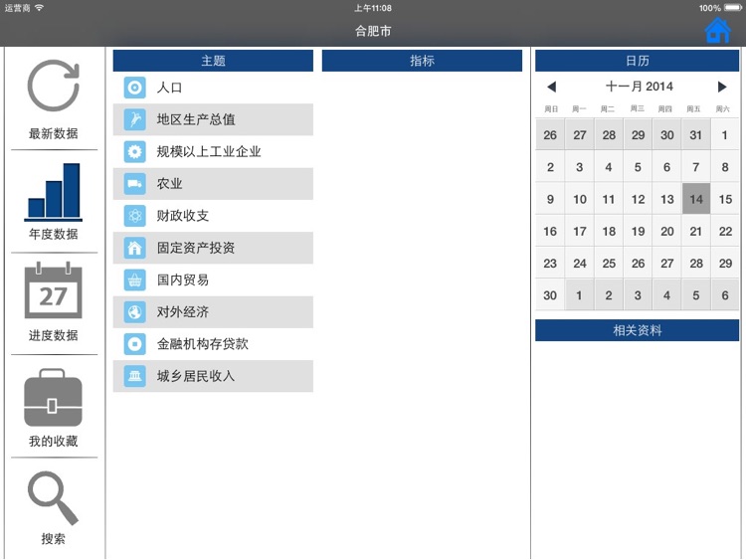Select 规模以上工业企业 theme label
The image size is (746, 560).
(x=209, y=152)
